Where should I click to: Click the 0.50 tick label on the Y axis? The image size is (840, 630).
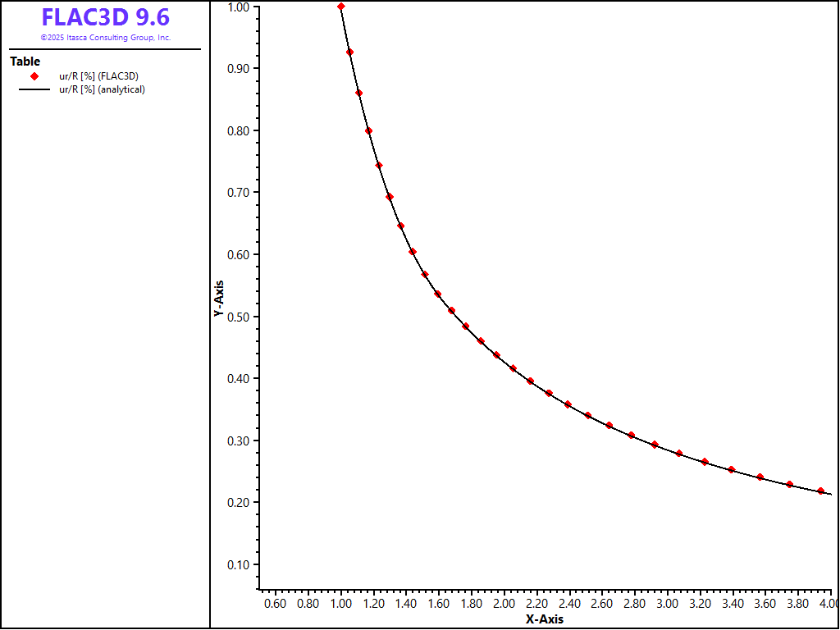click(x=238, y=317)
